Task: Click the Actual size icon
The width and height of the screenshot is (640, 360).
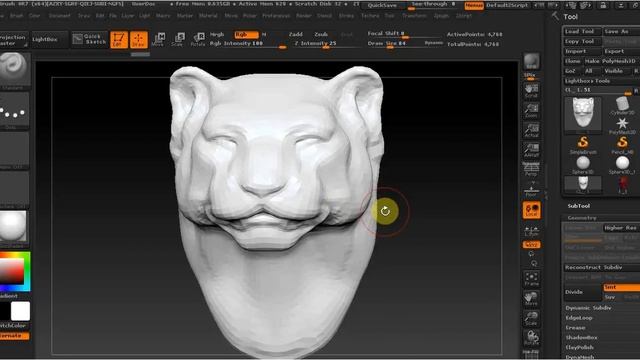Action: (531, 130)
